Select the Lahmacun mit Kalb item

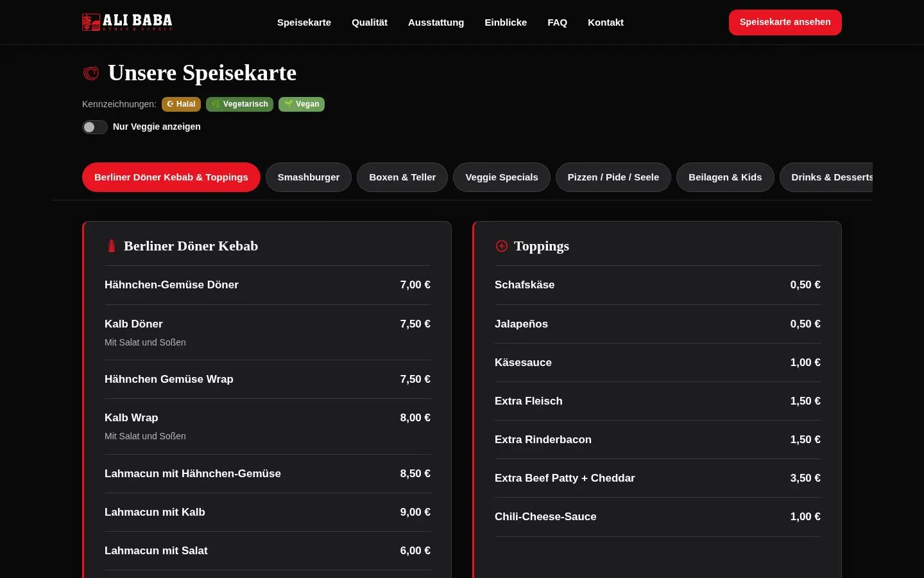pos(268,512)
